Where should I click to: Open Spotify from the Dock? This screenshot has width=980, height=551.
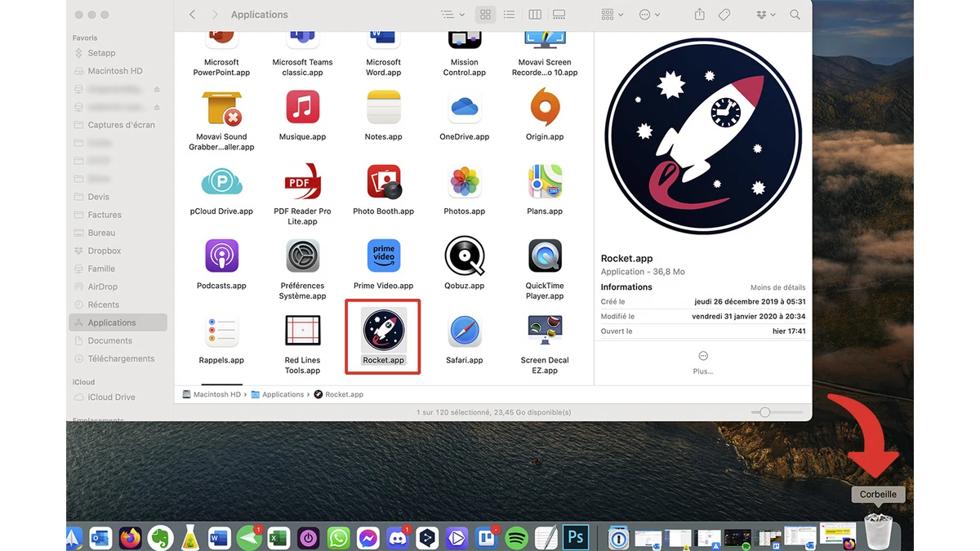pyautogui.click(x=516, y=537)
